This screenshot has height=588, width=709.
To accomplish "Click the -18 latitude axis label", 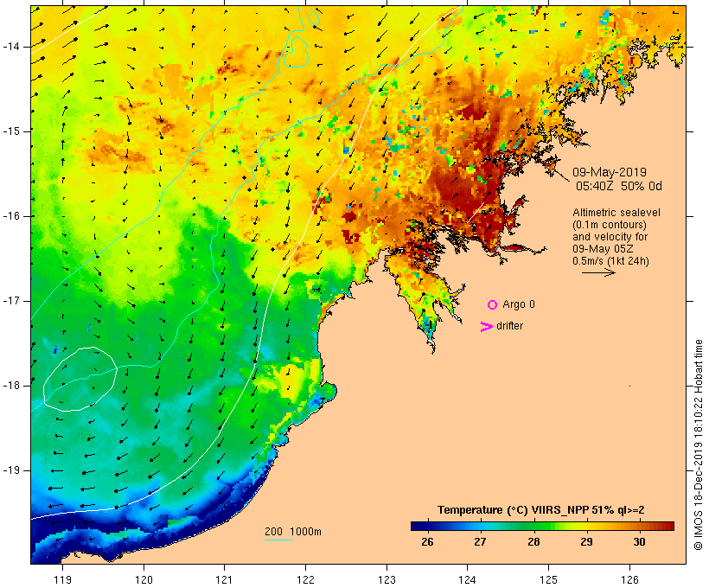I will [11, 386].
